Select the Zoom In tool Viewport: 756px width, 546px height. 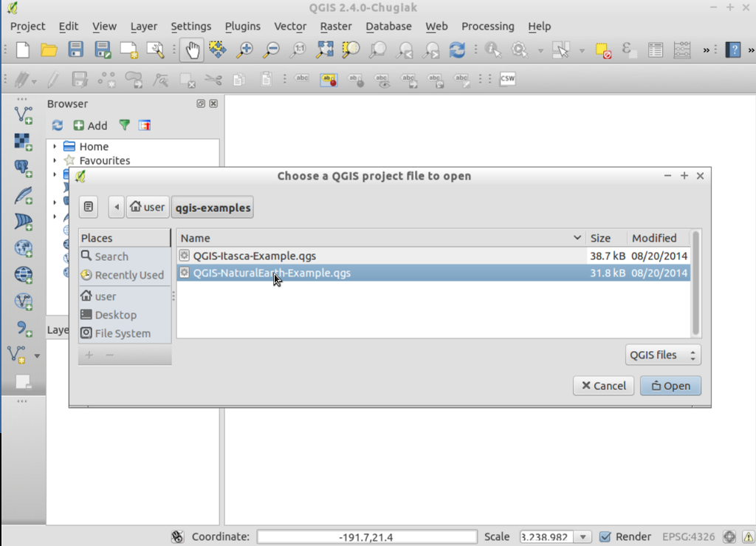[x=245, y=50]
